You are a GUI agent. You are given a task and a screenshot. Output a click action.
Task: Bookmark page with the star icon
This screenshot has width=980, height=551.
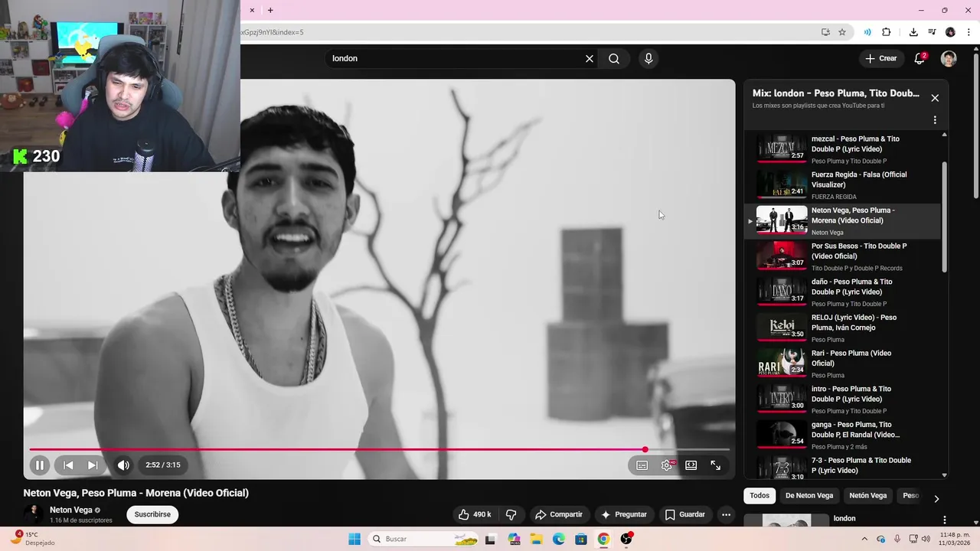coord(842,32)
